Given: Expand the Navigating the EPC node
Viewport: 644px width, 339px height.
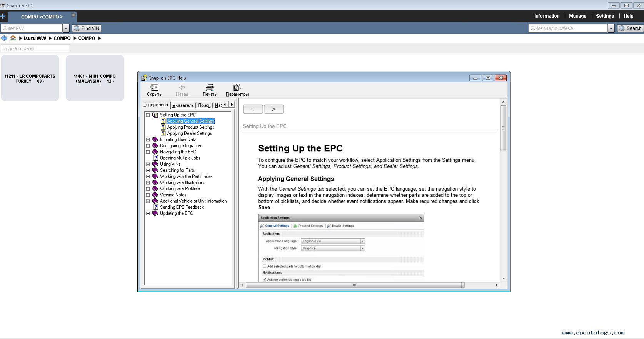Looking at the screenshot, I should click(x=148, y=152).
